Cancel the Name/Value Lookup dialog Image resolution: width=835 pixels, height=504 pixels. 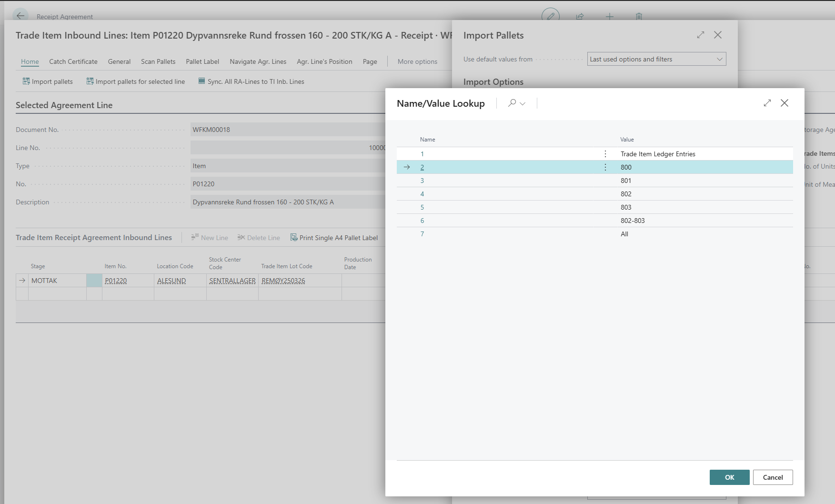pos(773,477)
